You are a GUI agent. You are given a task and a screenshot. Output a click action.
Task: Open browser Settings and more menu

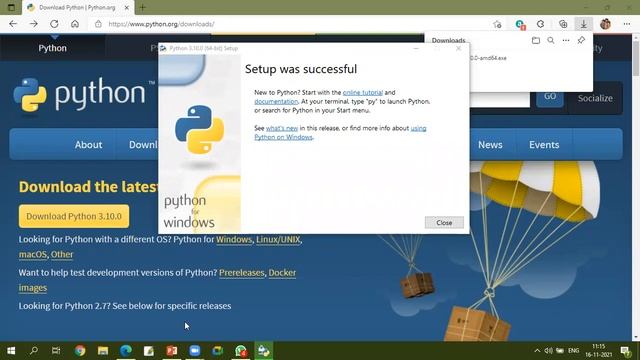[627, 24]
